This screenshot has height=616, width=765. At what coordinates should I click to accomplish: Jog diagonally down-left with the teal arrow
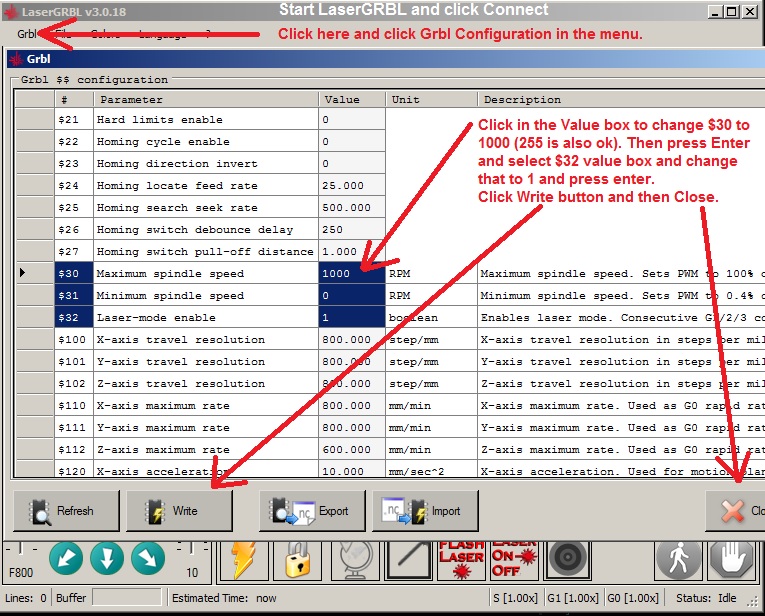click(x=66, y=558)
